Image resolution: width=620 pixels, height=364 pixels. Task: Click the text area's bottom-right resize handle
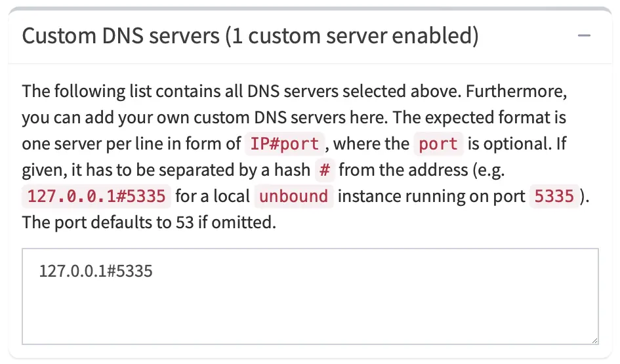594,340
